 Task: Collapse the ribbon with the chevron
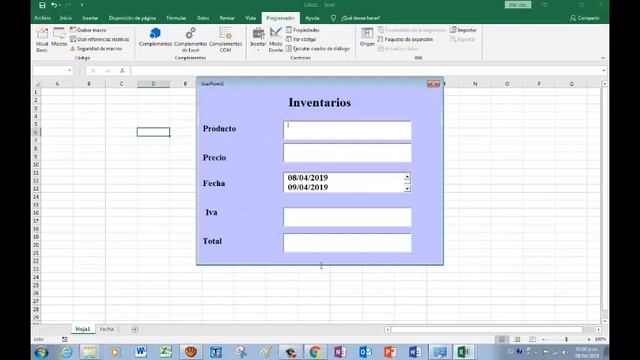click(x=603, y=58)
